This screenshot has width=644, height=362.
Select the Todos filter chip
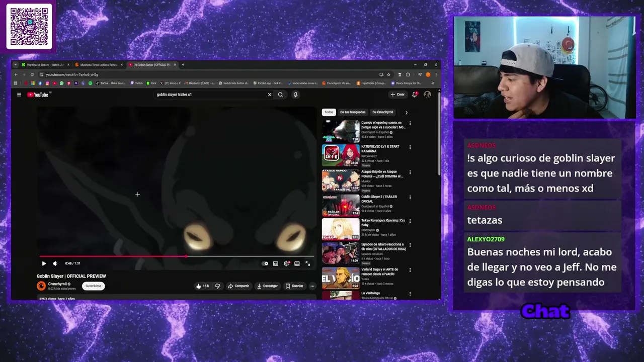(329, 112)
